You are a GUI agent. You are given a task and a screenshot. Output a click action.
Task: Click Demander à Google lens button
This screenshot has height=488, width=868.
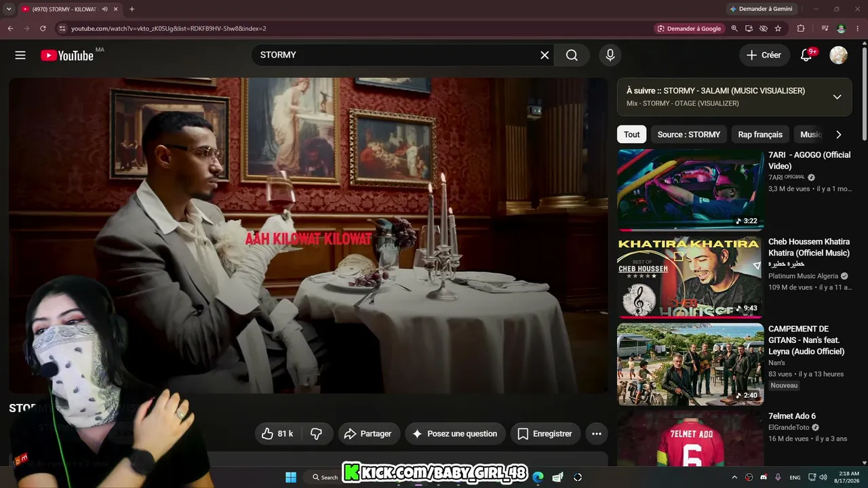(x=689, y=28)
